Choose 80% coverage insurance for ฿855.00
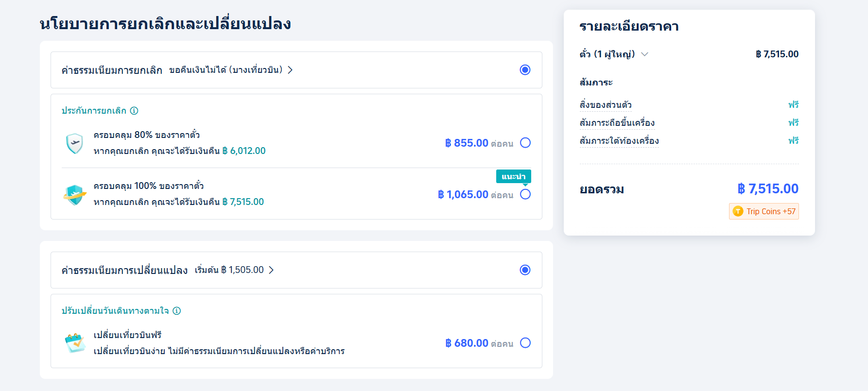Viewport: 868px width, 391px height. [525, 143]
